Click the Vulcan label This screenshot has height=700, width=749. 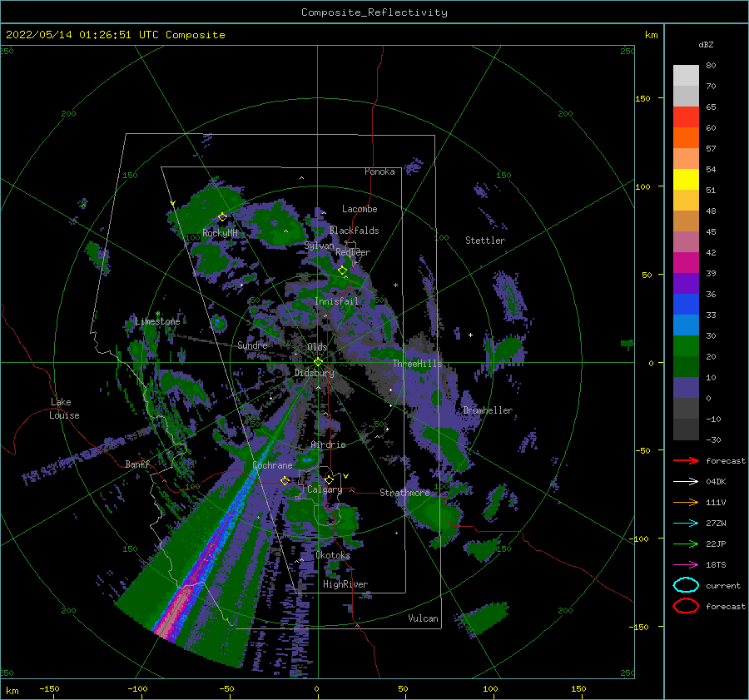(423, 618)
